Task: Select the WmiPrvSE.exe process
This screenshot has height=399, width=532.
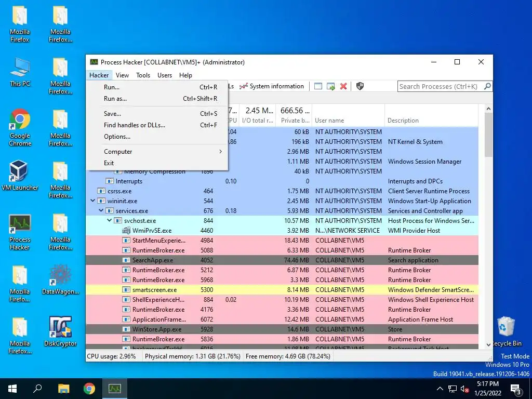Action: 282,230
